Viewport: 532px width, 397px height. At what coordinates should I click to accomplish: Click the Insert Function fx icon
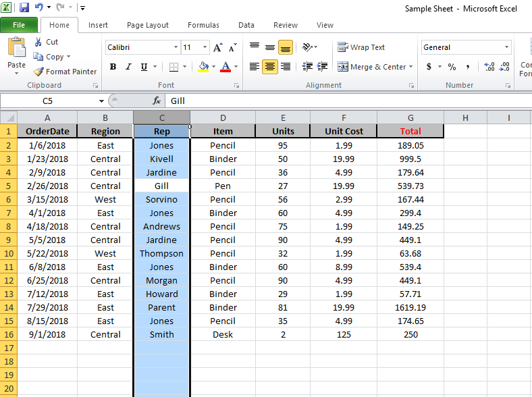(x=157, y=101)
